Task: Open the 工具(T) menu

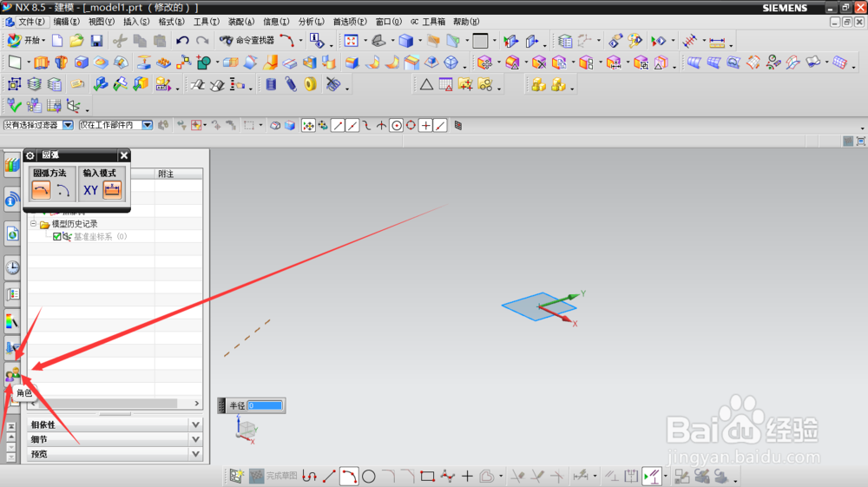Action: (207, 22)
